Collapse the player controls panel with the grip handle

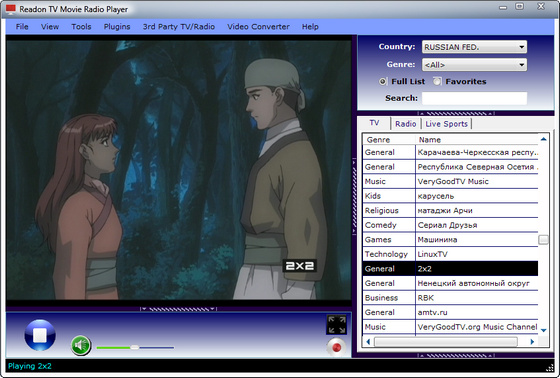(x=178, y=309)
